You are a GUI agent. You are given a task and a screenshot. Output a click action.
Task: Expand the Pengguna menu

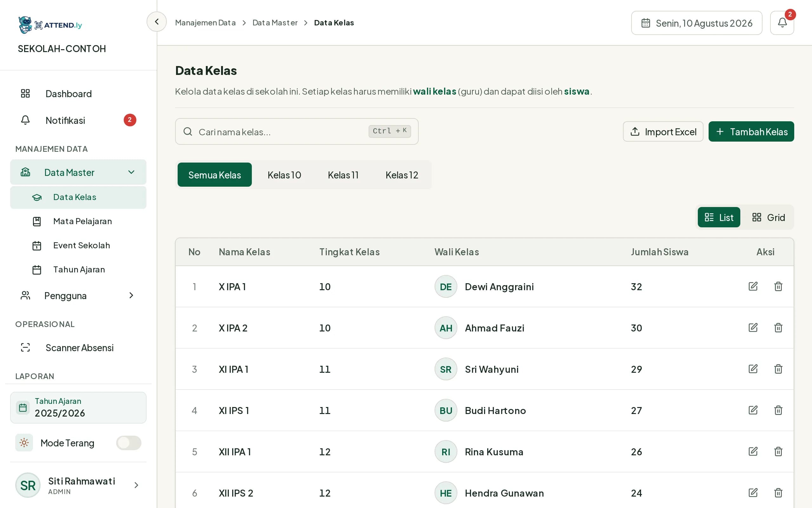78,296
